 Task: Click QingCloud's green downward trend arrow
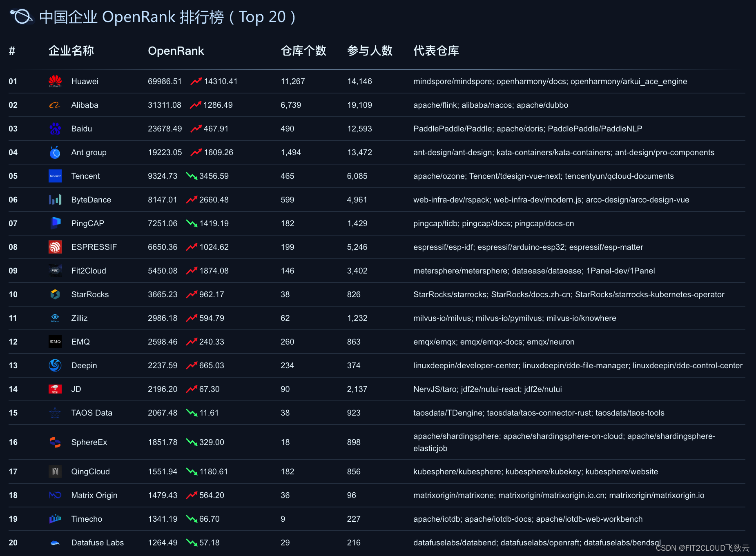pyautogui.click(x=192, y=471)
